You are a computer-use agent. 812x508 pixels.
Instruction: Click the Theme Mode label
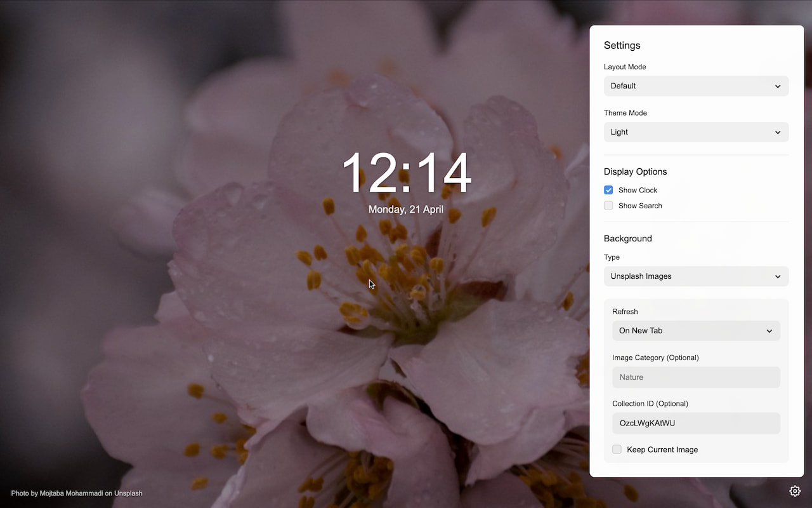tap(625, 113)
